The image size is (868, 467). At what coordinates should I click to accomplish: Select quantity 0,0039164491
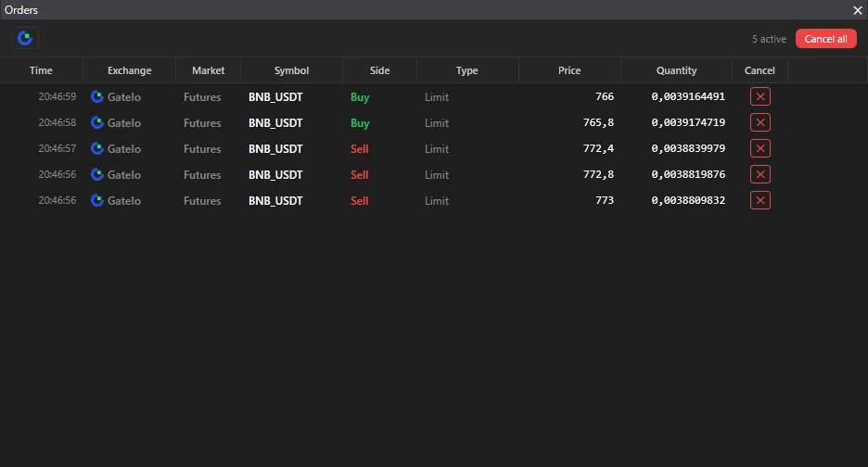[688, 96]
